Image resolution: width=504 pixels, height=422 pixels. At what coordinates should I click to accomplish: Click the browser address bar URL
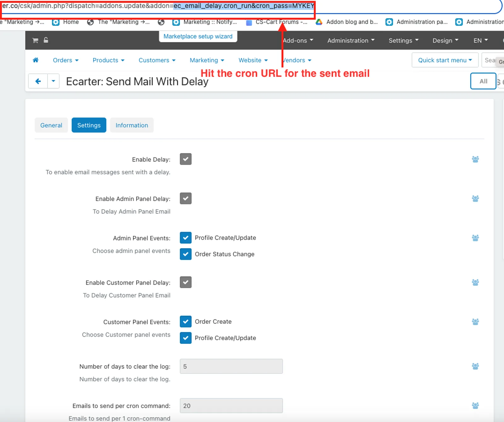(x=158, y=6)
